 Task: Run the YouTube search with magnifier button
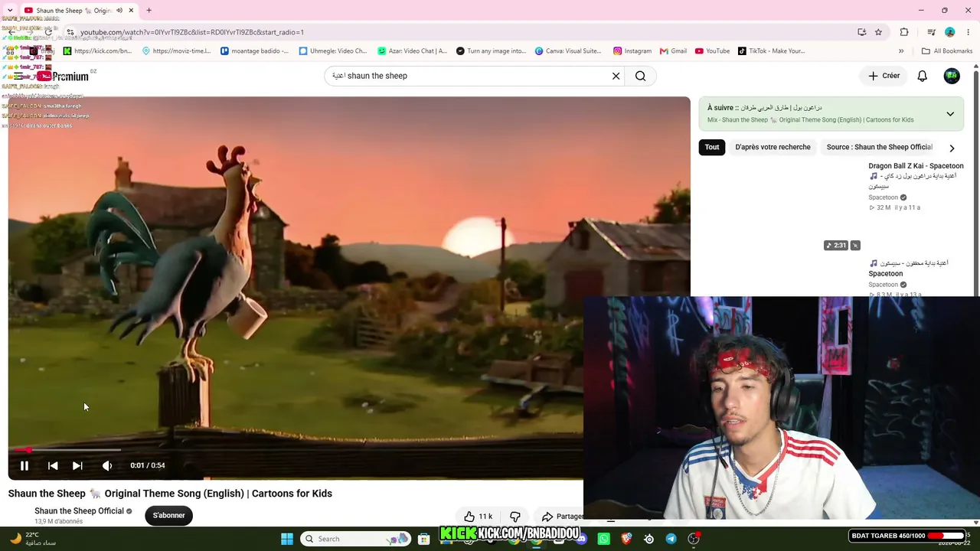tap(641, 76)
